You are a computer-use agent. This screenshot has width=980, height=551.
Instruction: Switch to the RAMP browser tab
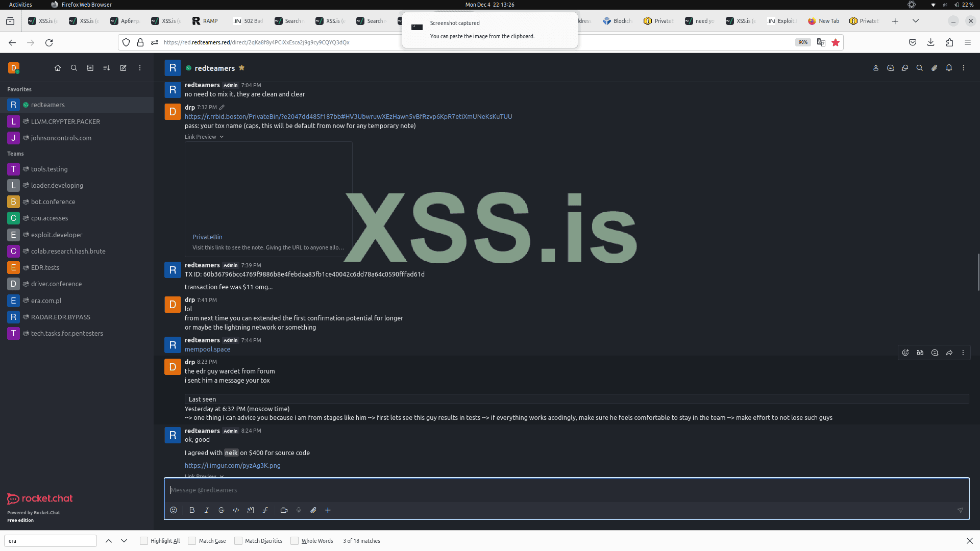click(x=205, y=21)
